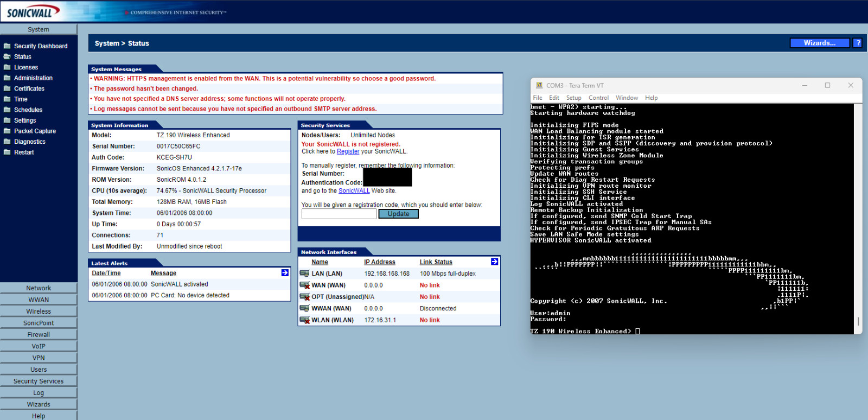Image resolution: width=868 pixels, height=420 pixels.
Task: Open the Diagnostics page
Action: 30,142
